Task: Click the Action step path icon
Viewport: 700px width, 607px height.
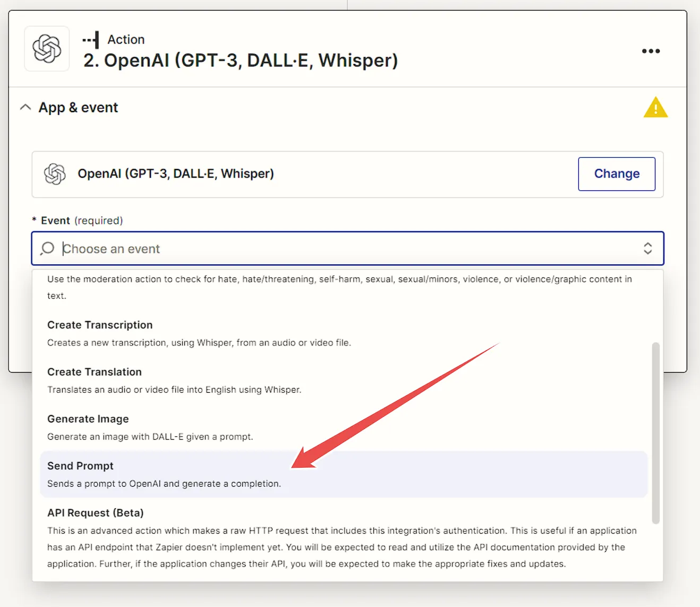Action: (x=91, y=40)
